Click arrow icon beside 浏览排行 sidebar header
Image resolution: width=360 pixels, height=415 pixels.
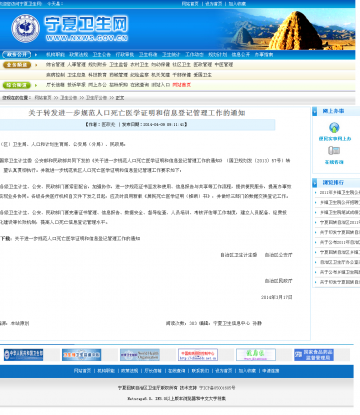pyautogui.click(x=315, y=183)
